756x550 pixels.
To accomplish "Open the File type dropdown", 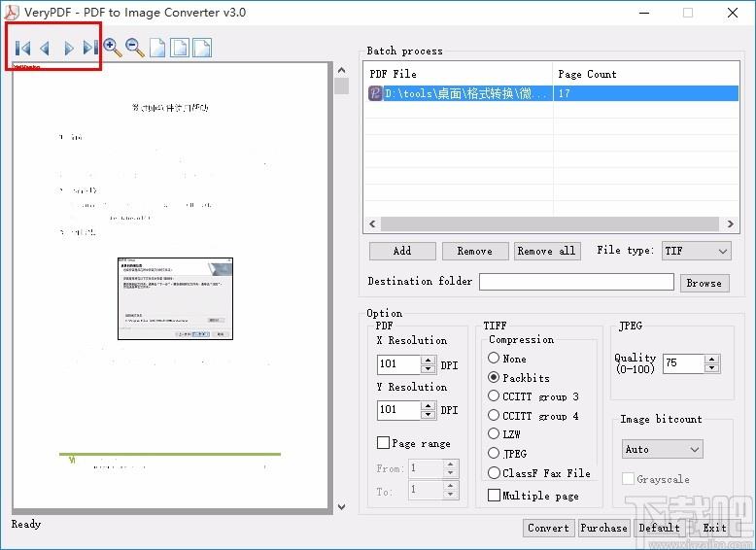I will (x=696, y=251).
